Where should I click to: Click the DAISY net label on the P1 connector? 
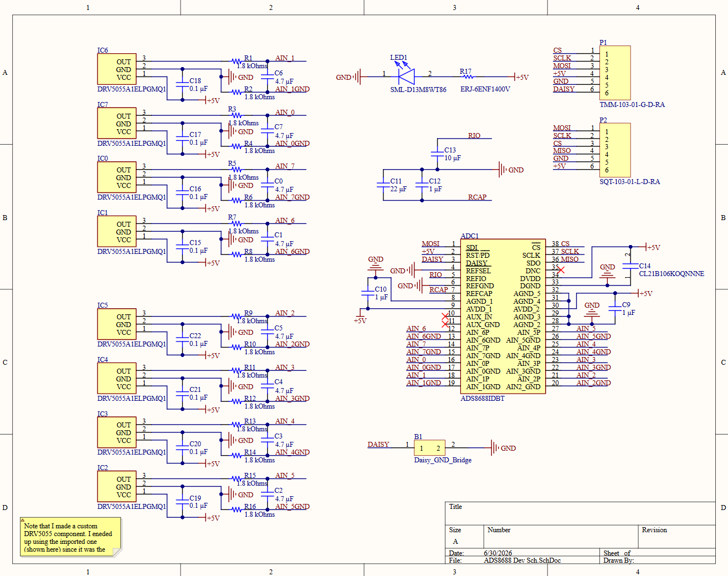click(564, 89)
